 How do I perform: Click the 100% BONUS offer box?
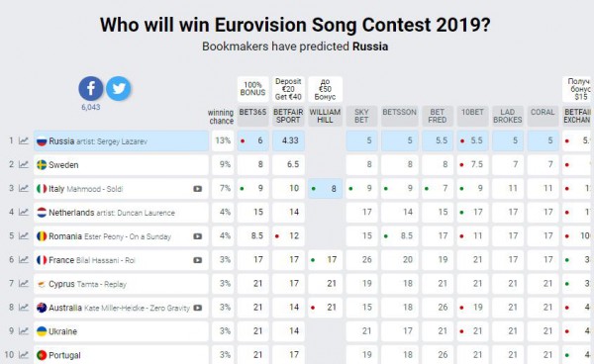[x=252, y=89]
